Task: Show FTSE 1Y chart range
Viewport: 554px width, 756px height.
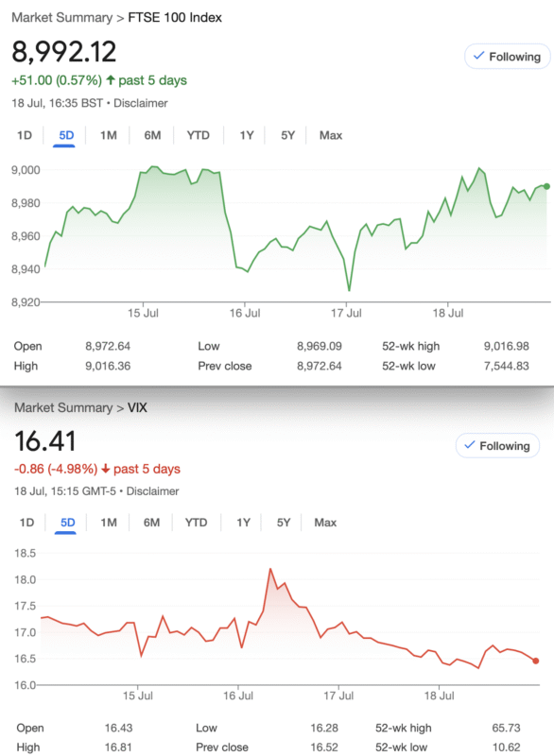Action: [247, 135]
